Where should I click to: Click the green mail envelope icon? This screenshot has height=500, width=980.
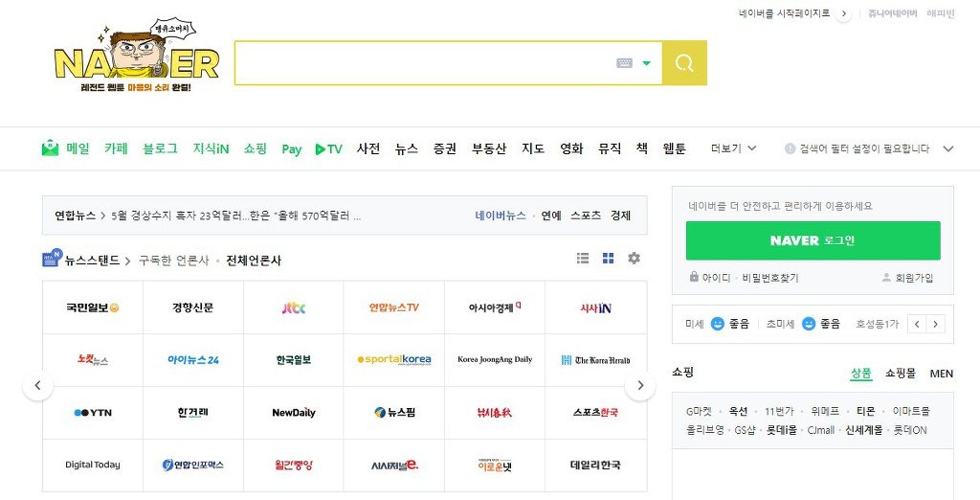50,148
